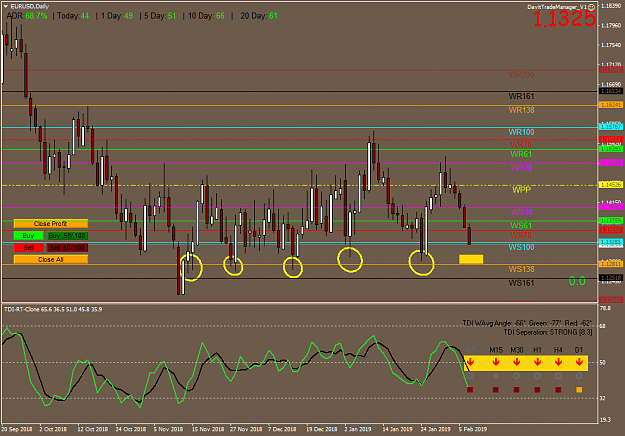Click the WS138 level label
The image size is (625, 436).
click(x=521, y=269)
